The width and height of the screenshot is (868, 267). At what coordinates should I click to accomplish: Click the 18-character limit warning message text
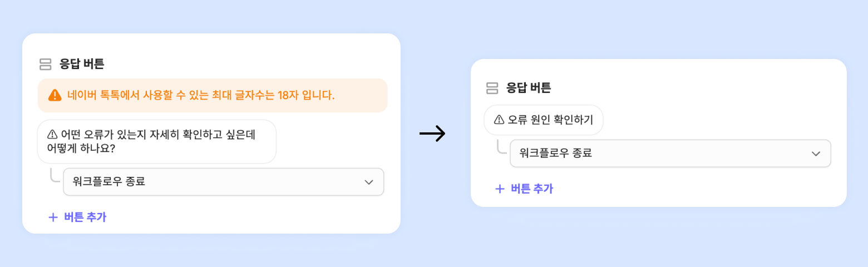tap(201, 95)
